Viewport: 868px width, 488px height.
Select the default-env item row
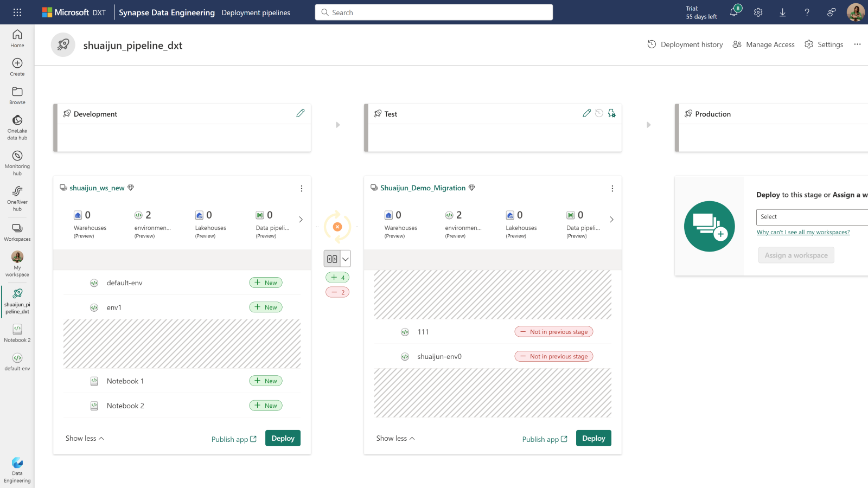pos(182,282)
